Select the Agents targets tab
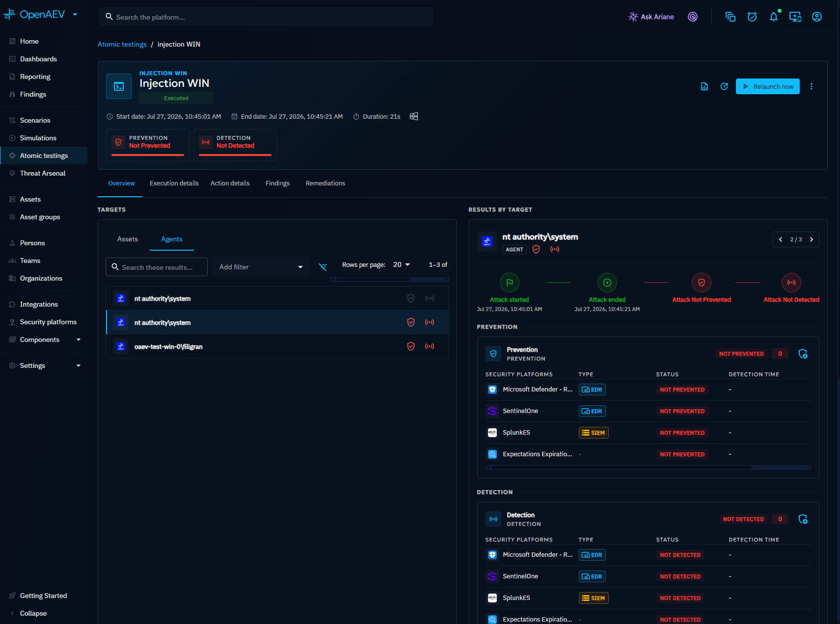Image resolution: width=840 pixels, height=624 pixels. [x=172, y=239]
